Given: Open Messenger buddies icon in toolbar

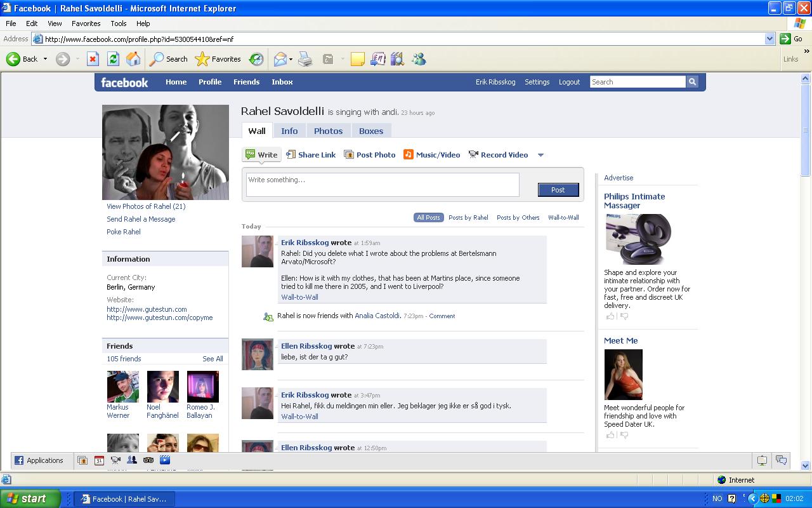Looking at the screenshot, I should point(418,59).
